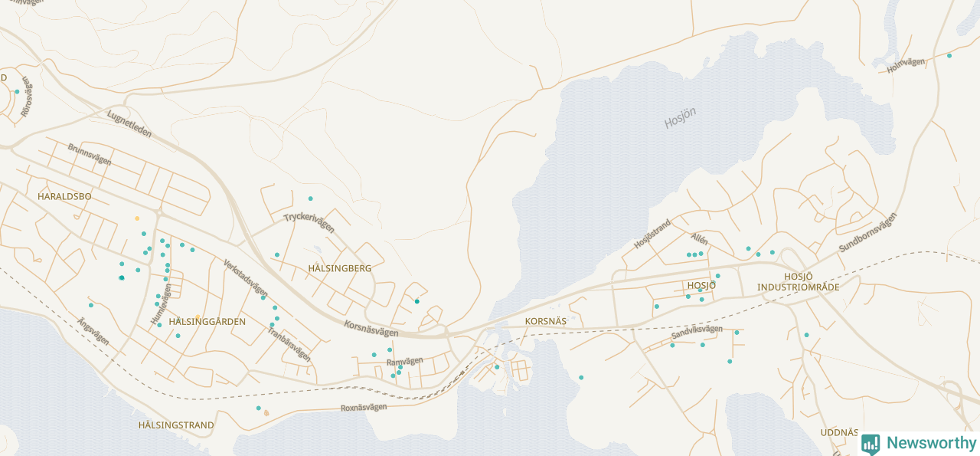Select the teal marker below Hosjö Industriområde

tap(806, 335)
